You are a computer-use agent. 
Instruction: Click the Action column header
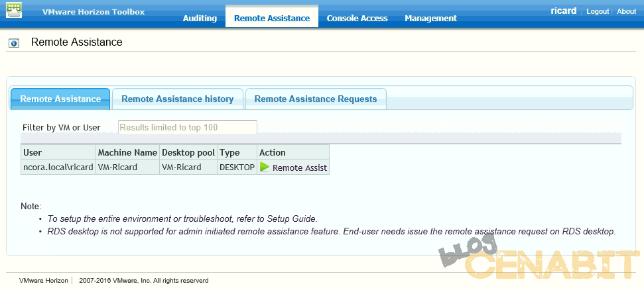[x=293, y=152]
